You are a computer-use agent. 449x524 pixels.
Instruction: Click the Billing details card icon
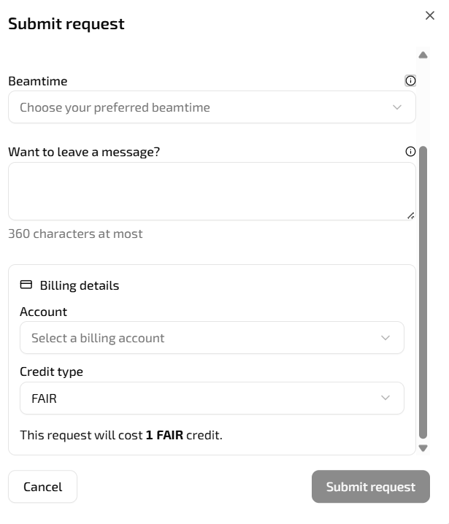pos(26,285)
